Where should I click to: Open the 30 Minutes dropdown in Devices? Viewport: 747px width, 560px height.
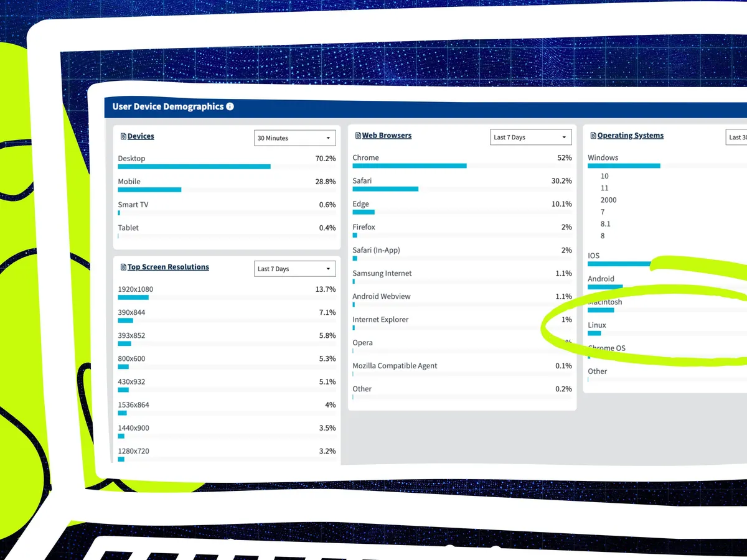[x=294, y=138]
